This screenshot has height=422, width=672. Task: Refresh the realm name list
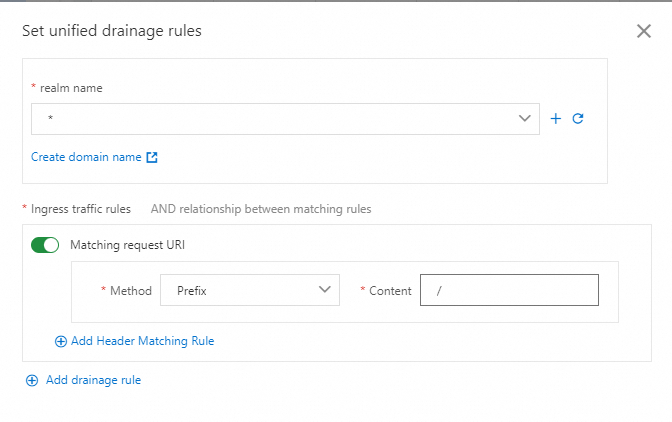coord(578,119)
